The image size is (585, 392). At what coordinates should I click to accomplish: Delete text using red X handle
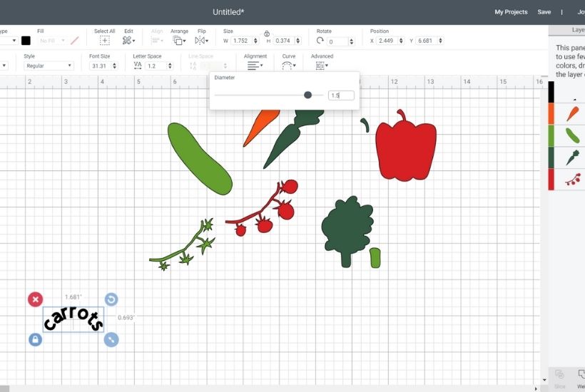click(x=36, y=299)
